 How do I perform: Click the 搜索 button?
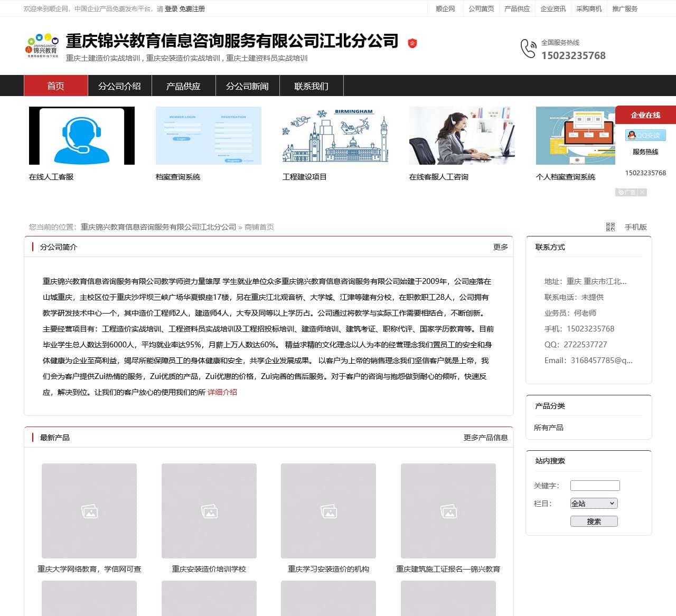coord(594,522)
